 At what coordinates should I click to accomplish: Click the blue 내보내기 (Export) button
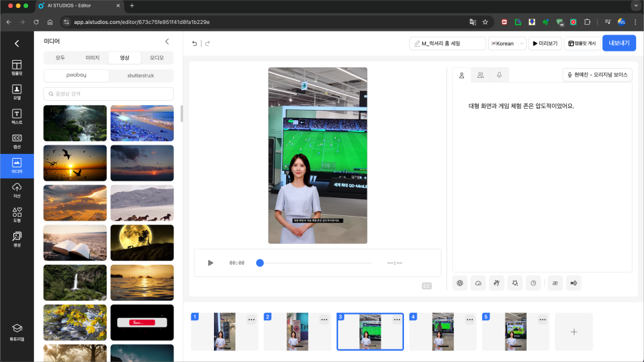click(619, 43)
